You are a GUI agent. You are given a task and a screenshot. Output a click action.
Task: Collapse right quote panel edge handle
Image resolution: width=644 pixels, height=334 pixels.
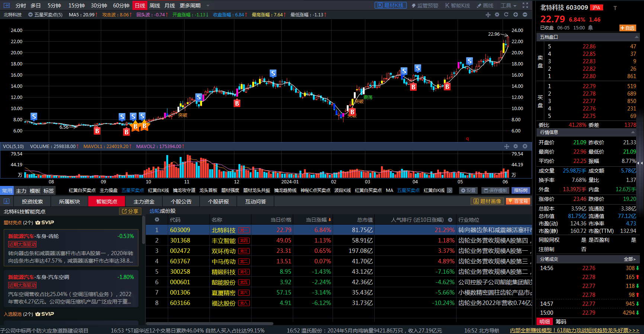point(641,163)
